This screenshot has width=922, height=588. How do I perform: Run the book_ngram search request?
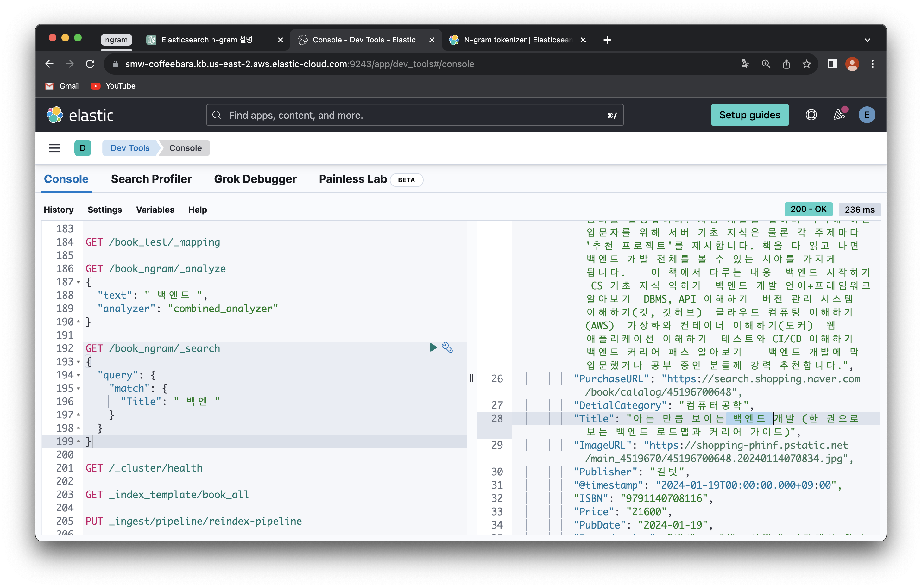point(433,347)
